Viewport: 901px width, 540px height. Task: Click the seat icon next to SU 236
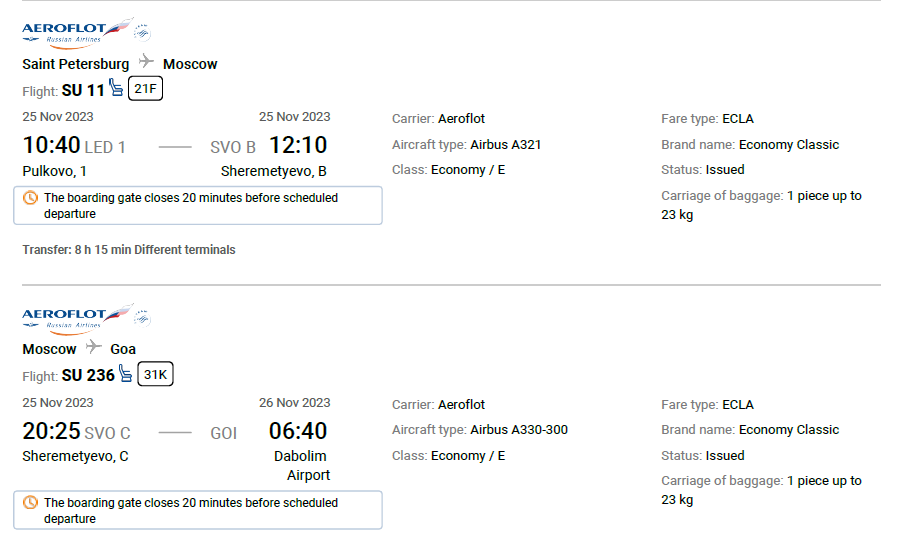(x=126, y=373)
